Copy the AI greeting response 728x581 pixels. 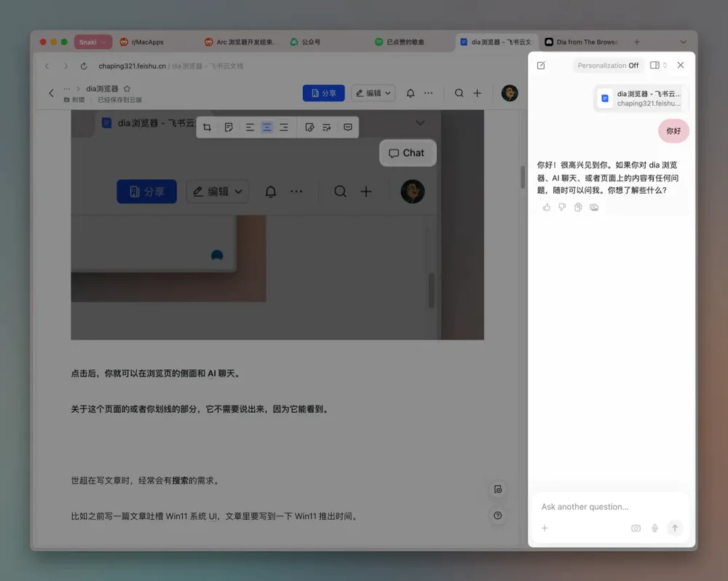[577, 207]
